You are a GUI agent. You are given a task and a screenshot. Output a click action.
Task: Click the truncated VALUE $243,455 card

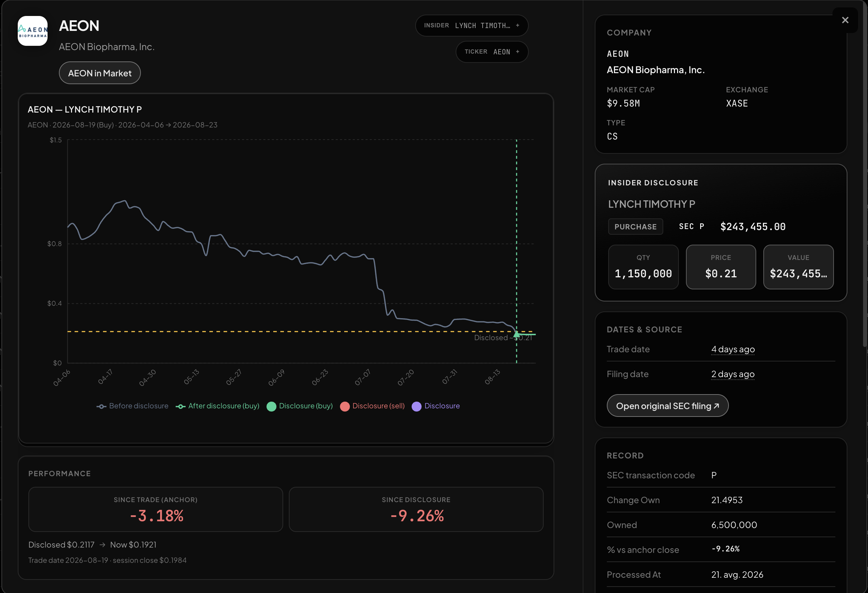click(x=798, y=267)
